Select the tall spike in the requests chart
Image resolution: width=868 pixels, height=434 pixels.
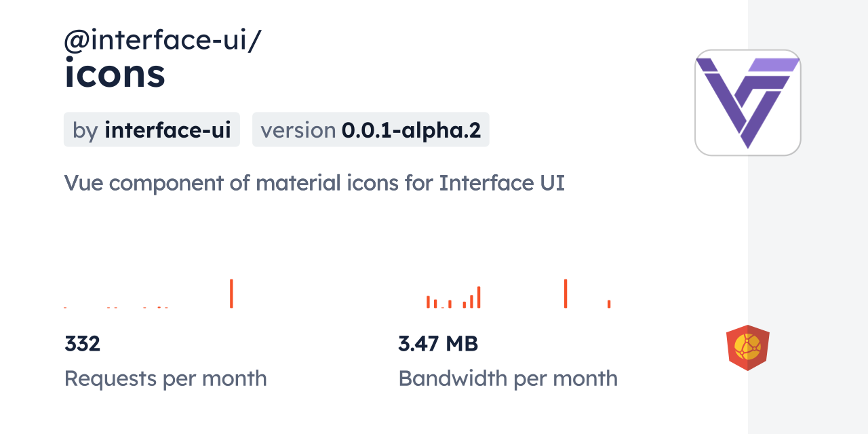click(x=231, y=294)
